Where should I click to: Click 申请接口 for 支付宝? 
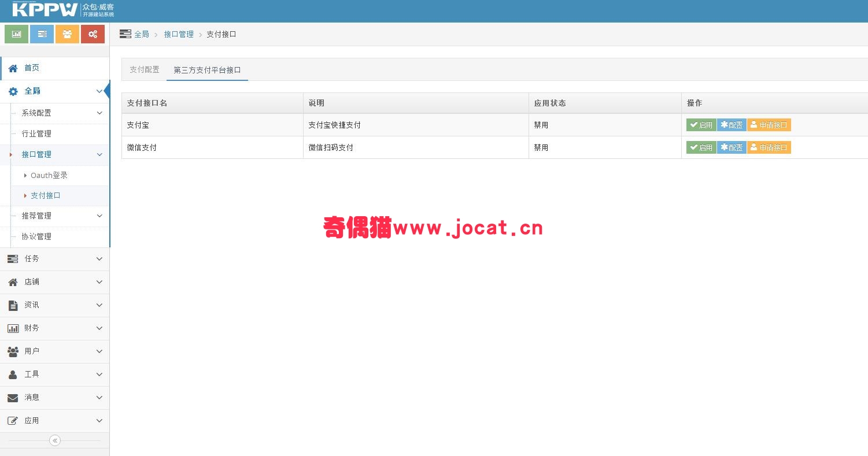[769, 125]
